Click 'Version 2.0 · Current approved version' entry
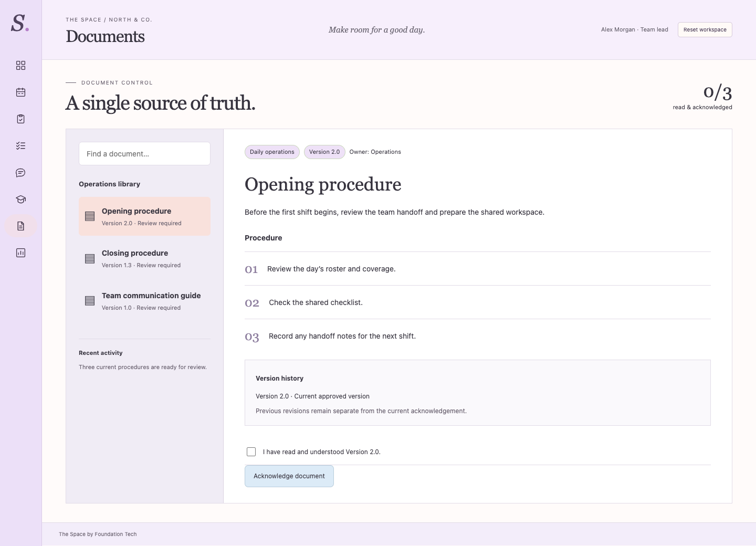Viewport: 756px width, 546px height. click(x=312, y=396)
